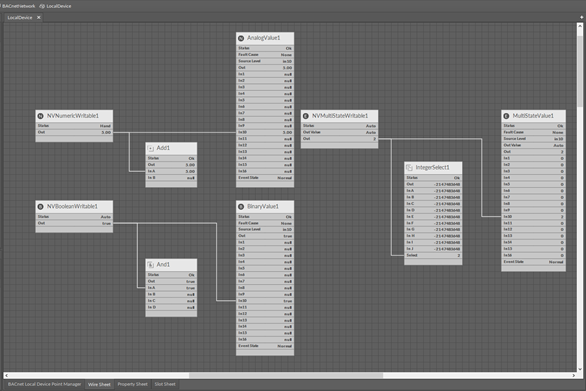Select the NVBooleanWritable1 boolean icon

click(41, 207)
